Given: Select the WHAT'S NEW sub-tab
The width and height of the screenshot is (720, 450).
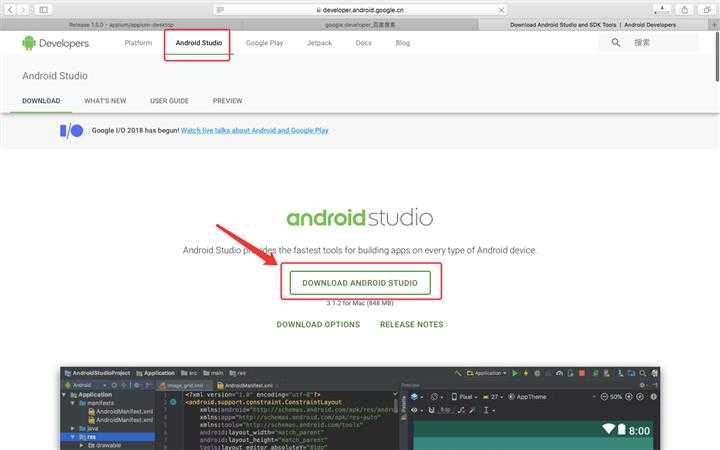Looking at the screenshot, I should pos(105,101).
